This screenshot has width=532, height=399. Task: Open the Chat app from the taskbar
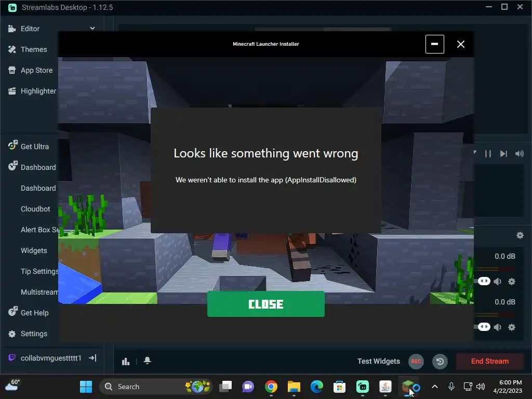click(248, 387)
